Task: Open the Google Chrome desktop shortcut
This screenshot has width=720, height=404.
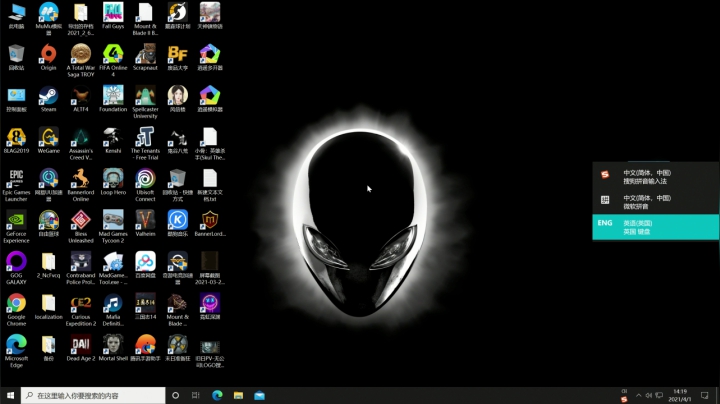Action: point(16,309)
